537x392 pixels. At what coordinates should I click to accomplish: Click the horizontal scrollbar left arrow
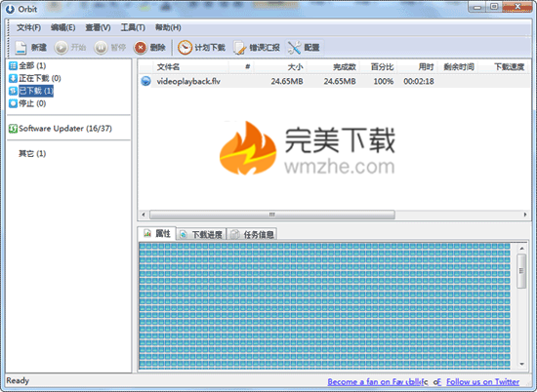144,215
